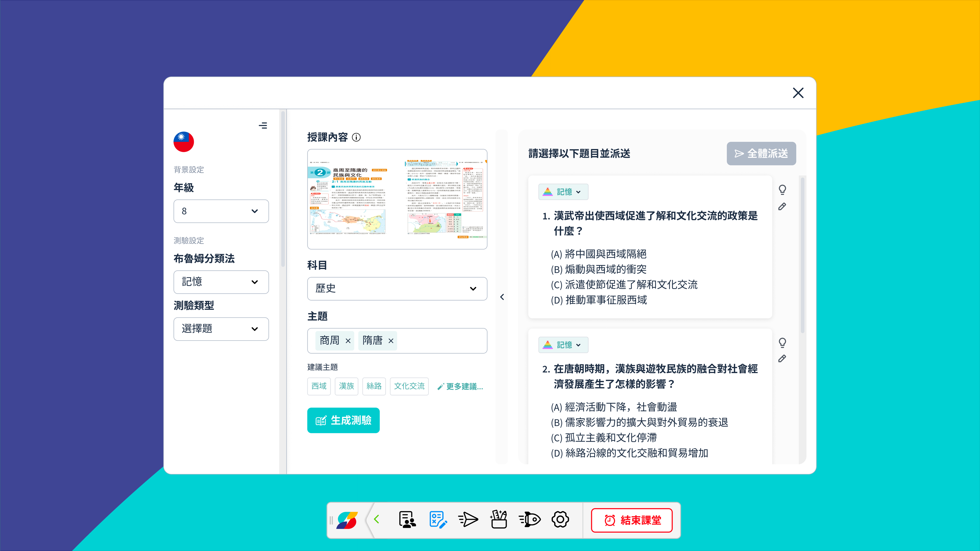980x551 pixels.
Task: Open question 1 記憶 level dropdown
Action: [563, 192]
